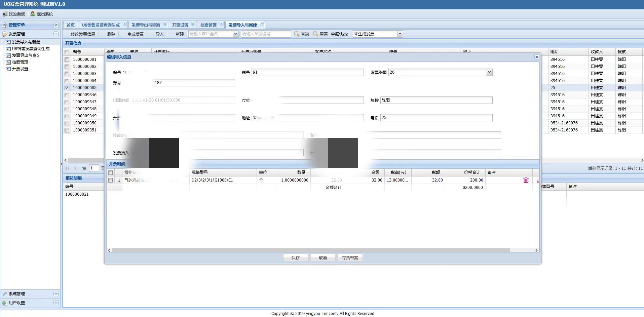Click 删除 toolbar button
The height and width of the screenshot is (317, 644).
tap(111, 34)
